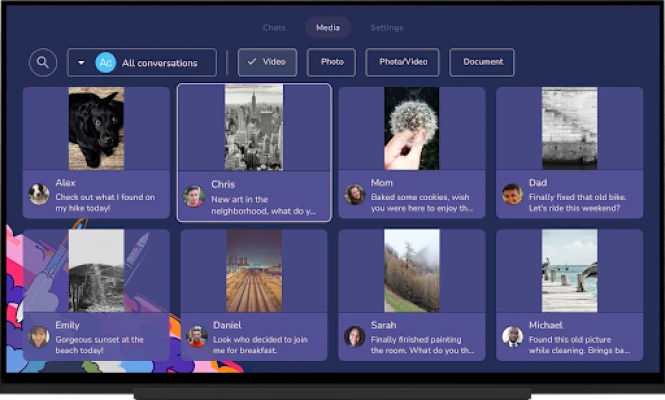The width and height of the screenshot is (665, 400).
Task: Select the Media tab
Action: tap(328, 28)
